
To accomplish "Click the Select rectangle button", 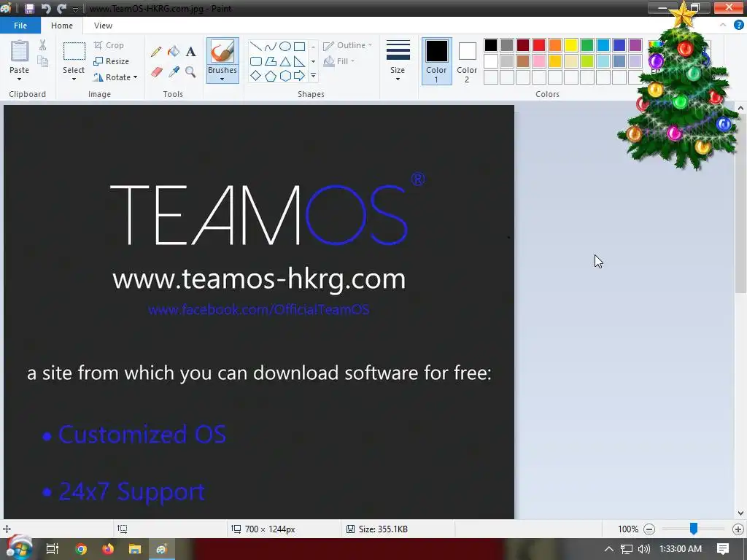I will tap(74, 52).
